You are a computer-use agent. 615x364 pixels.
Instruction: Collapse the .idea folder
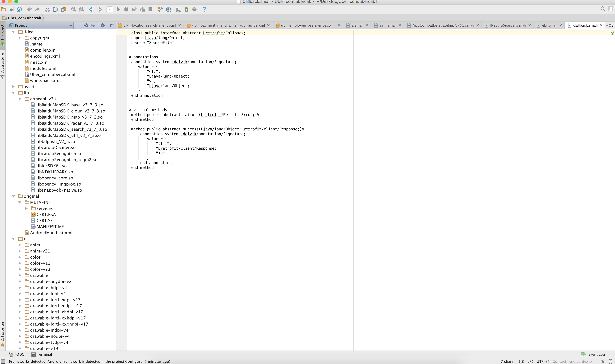click(x=13, y=32)
